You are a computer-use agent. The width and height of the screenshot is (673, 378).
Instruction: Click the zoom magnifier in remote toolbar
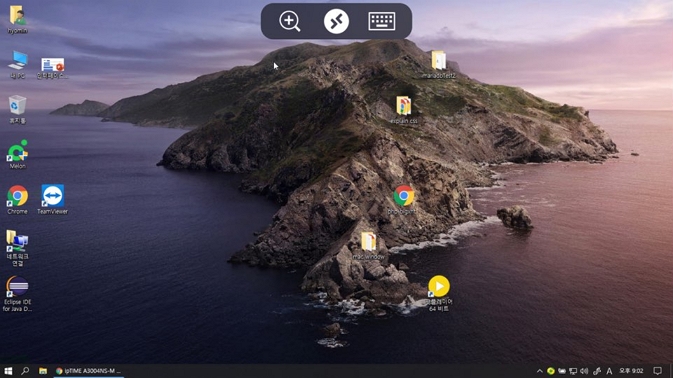click(290, 21)
